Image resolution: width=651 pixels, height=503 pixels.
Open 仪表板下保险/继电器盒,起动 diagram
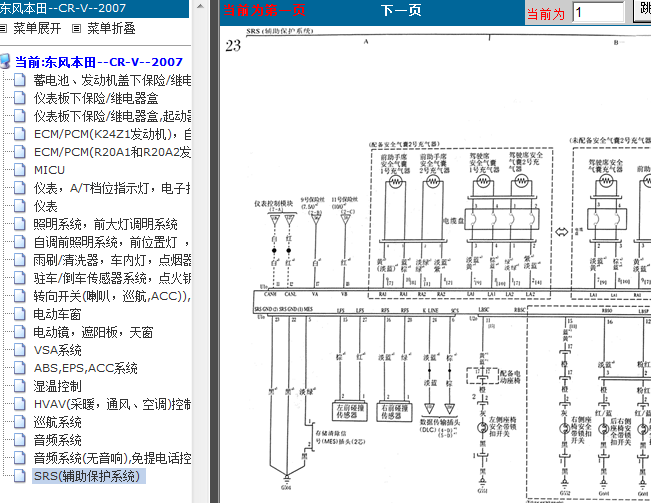(112, 116)
